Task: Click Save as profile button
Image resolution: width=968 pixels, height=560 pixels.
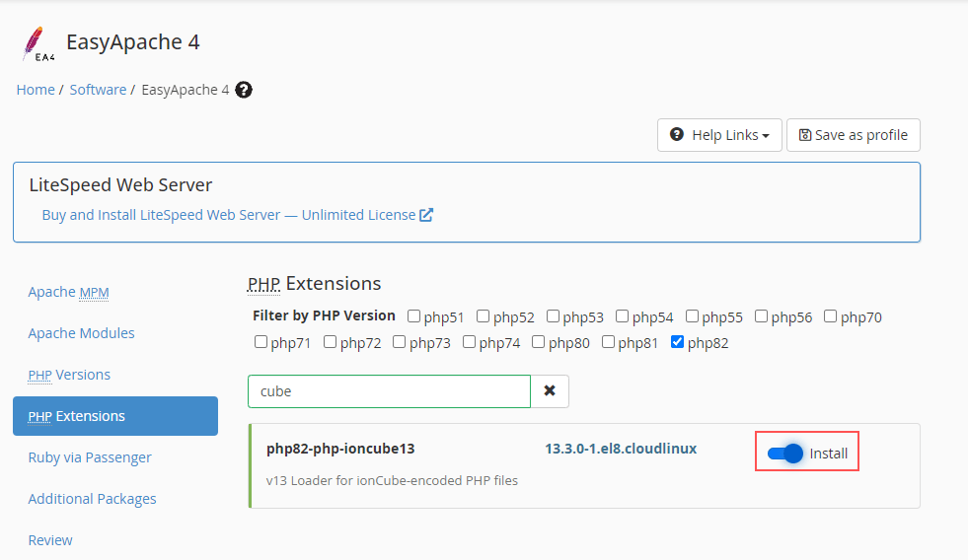Action: point(854,135)
